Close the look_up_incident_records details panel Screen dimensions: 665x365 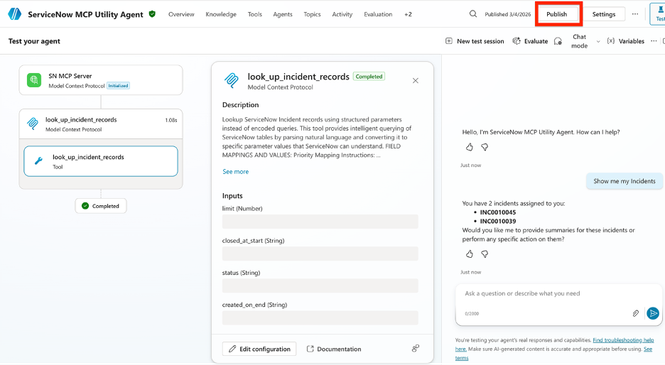click(x=416, y=81)
